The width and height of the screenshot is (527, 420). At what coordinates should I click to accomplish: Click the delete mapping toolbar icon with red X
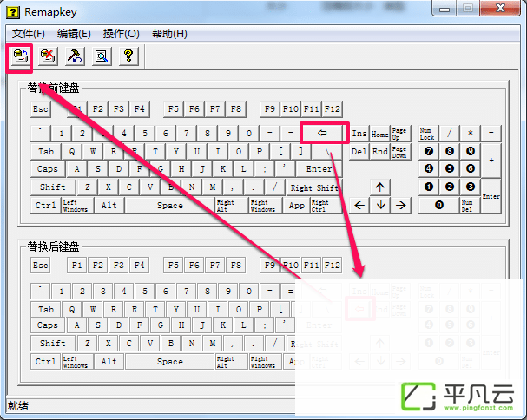[x=48, y=56]
